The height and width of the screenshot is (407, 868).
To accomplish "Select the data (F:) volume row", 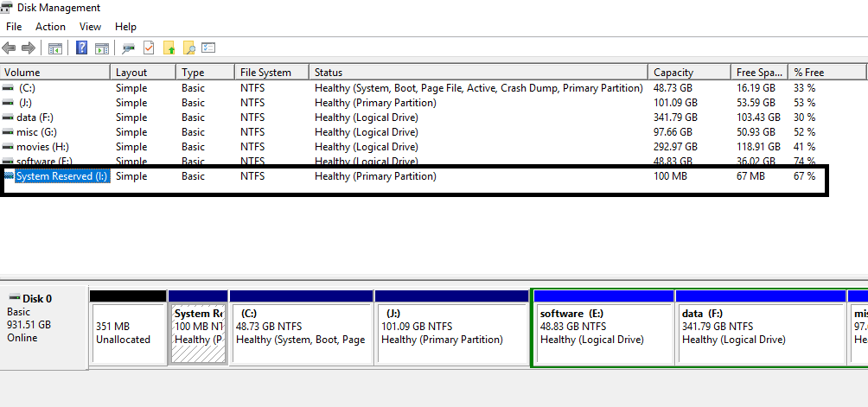I will click(x=35, y=118).
